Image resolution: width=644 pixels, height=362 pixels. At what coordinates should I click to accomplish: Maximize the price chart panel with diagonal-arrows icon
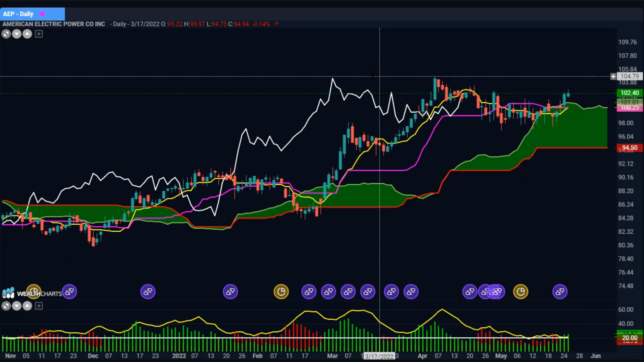(x=6, y=34)
